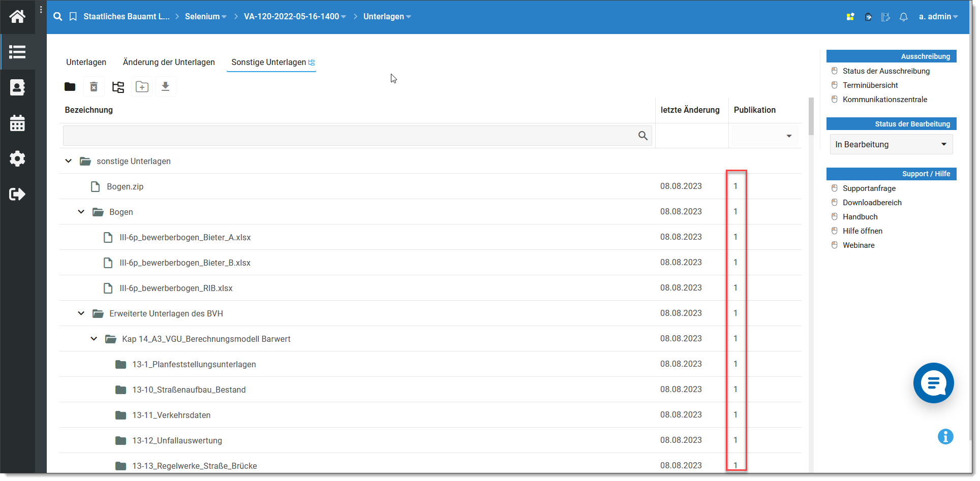Click the clipboard checkmark icon in header

point(868,17)
